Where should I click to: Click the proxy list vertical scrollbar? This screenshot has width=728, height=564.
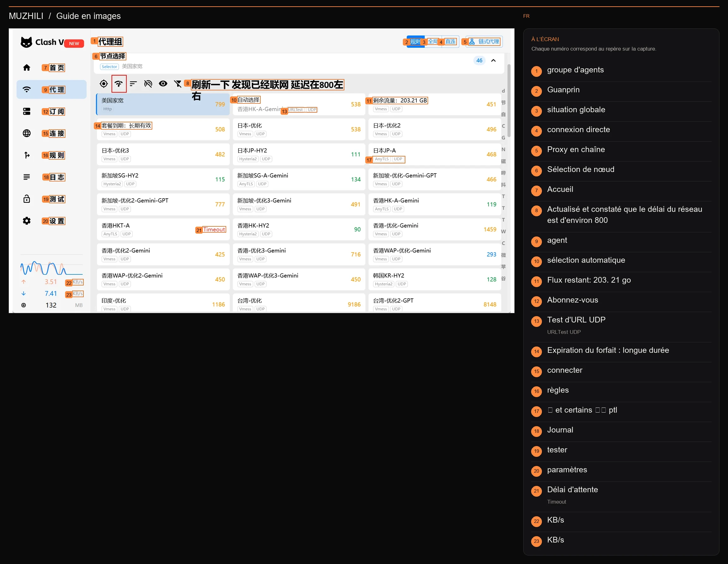[509, 101]
